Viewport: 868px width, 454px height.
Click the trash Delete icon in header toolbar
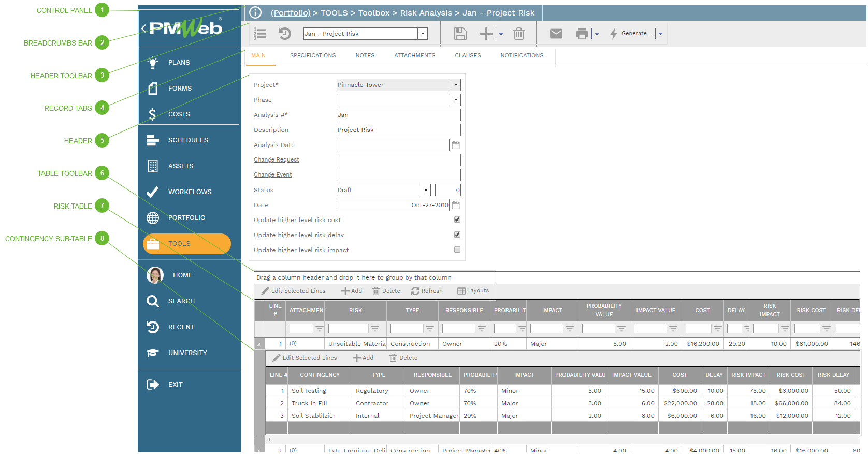click(518, 34)
